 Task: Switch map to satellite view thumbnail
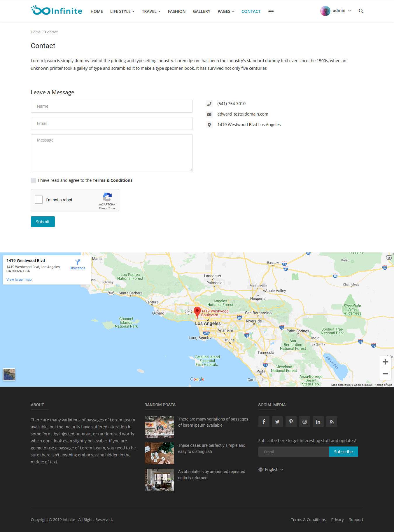(x=9, y=374)
